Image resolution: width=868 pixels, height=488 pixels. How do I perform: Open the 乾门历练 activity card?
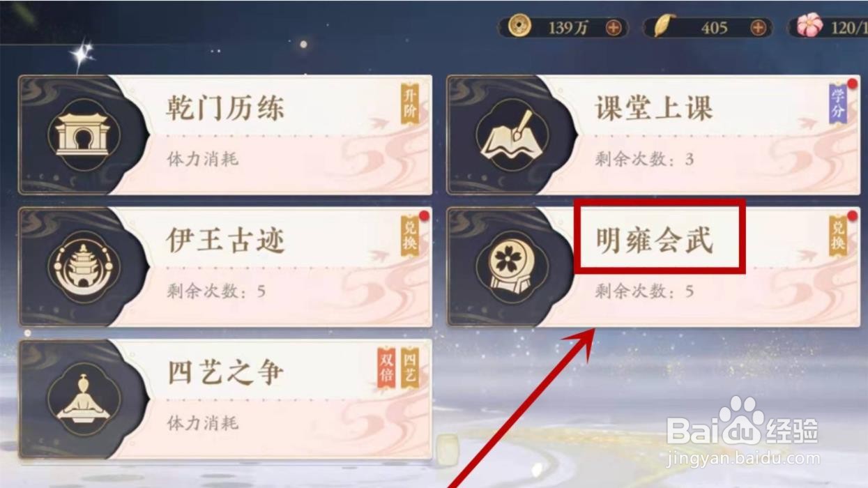click(x=225, y=135)
